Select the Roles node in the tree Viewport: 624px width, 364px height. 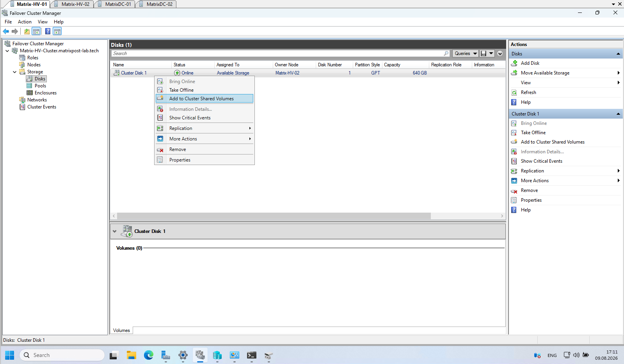click(x=33, y=58)
